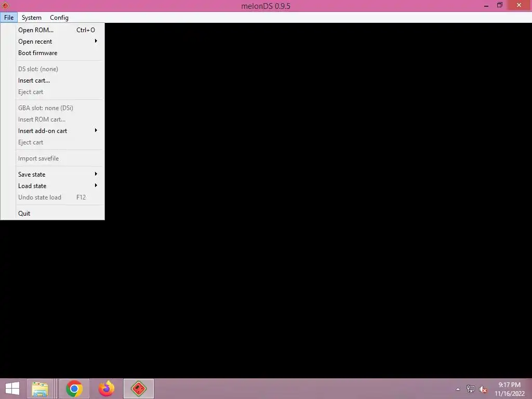Choose Quit from the File menu

(x=59, y=214)
